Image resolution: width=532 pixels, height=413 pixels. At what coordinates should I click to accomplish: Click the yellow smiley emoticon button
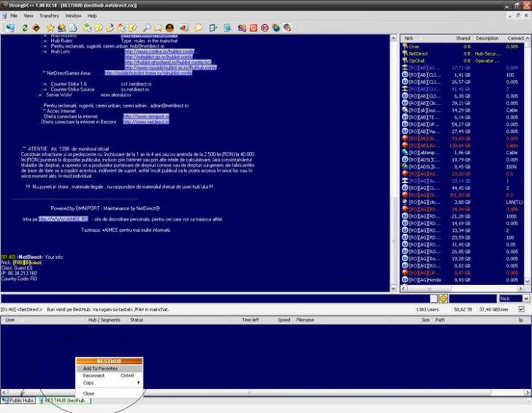pyautogui.click(x=443, y=298)
